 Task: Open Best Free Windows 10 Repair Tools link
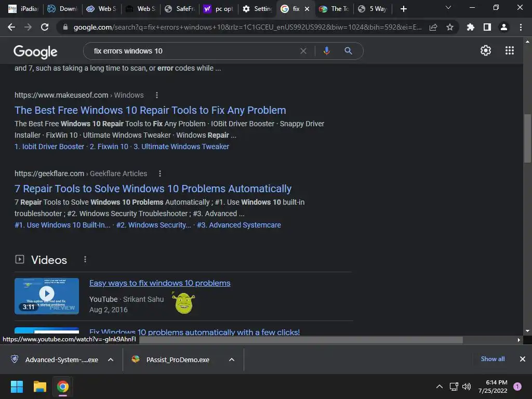click(150, 110)
